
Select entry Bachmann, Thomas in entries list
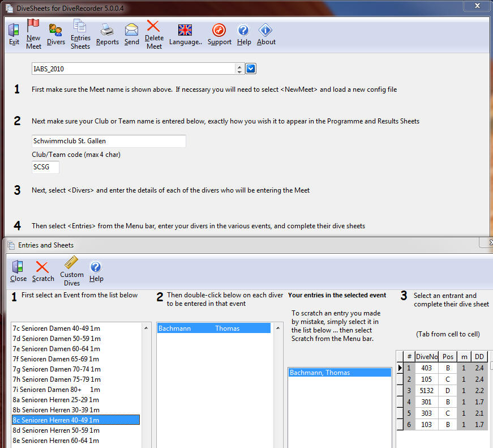340,373
